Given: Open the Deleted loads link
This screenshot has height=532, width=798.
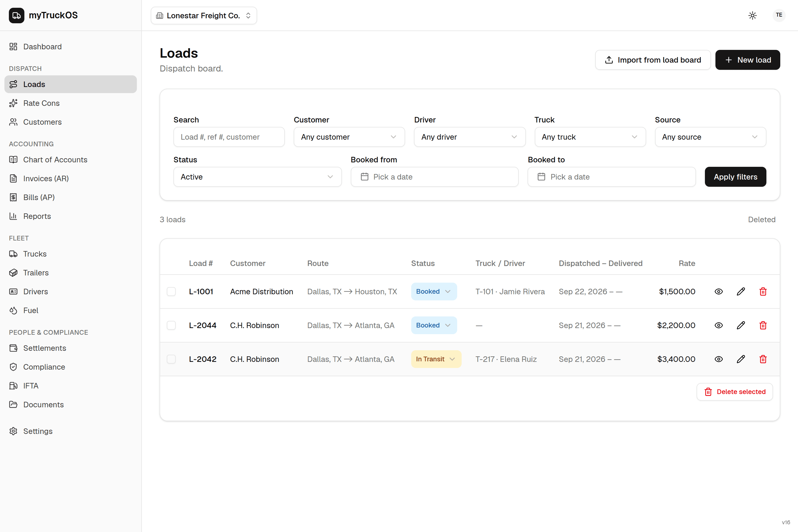Looking at the screenshot, I should [762, 219].
